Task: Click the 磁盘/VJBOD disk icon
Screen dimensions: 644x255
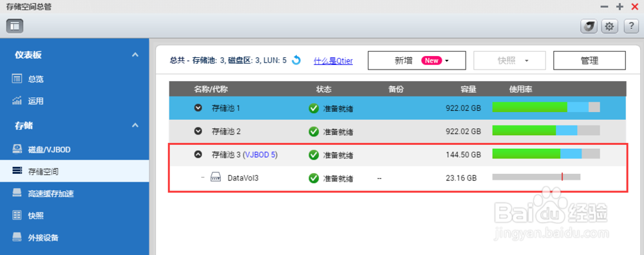Action: click(17, 149)
